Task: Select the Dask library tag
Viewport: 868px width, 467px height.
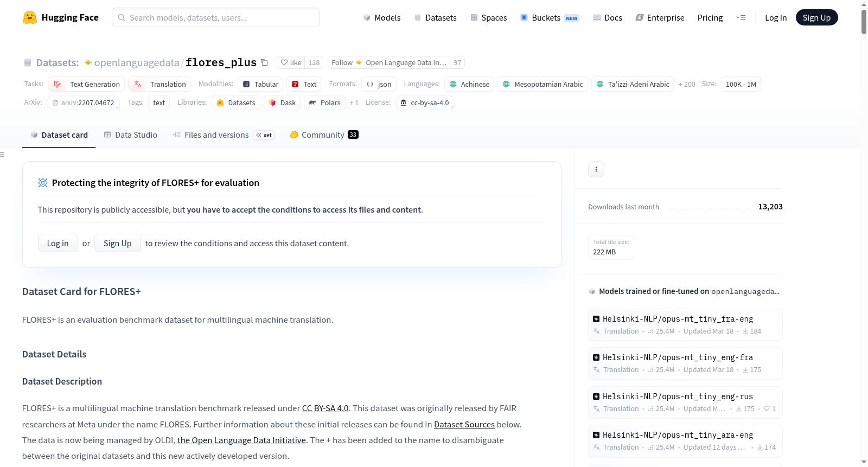Action: (x=282, y=103)
